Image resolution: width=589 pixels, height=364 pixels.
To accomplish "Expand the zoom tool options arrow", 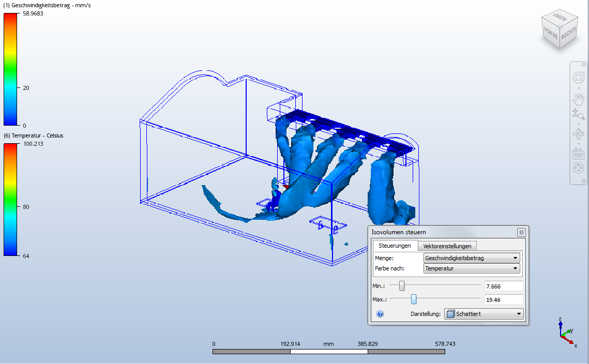I will click(579, 124).
